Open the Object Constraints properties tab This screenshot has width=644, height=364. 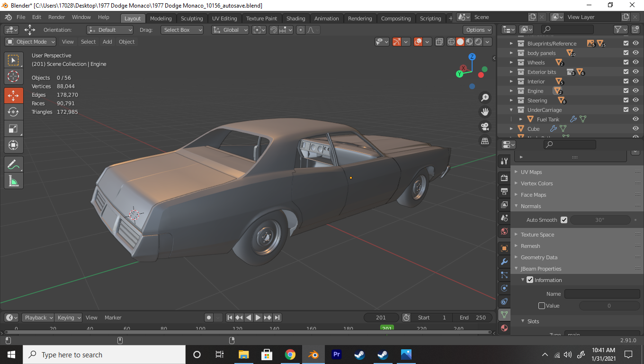[x=504, y=301]
